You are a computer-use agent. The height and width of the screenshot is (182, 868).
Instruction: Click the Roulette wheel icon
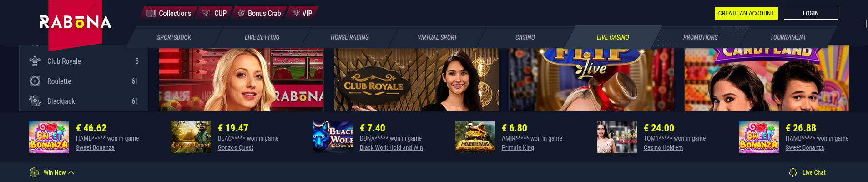35,81
